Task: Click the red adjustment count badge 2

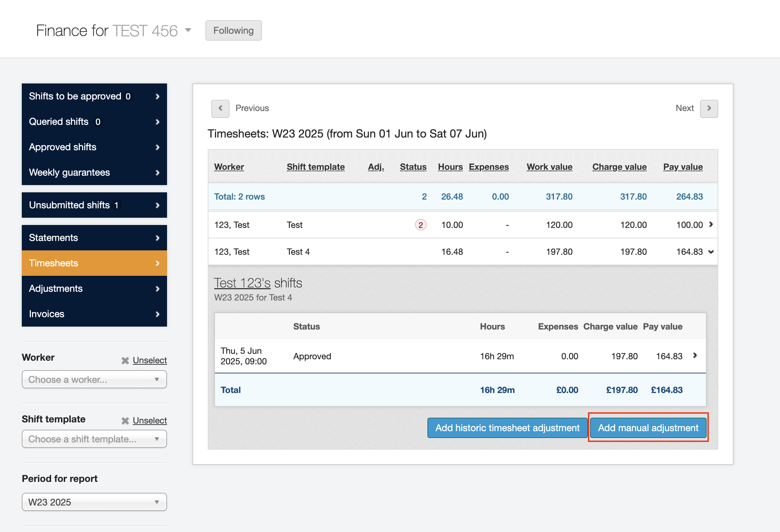Action: [x=421, y=225]
